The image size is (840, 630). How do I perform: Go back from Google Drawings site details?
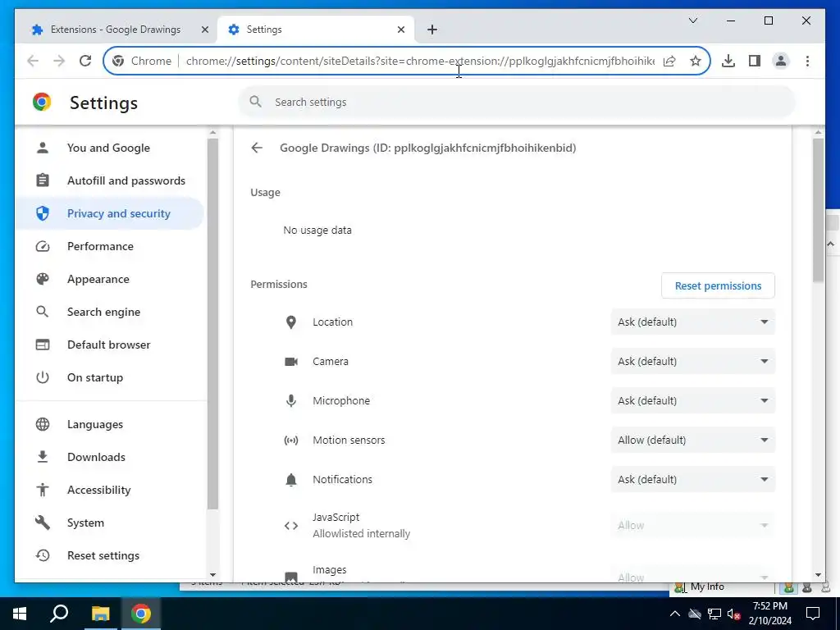click(x=257, y=148)
